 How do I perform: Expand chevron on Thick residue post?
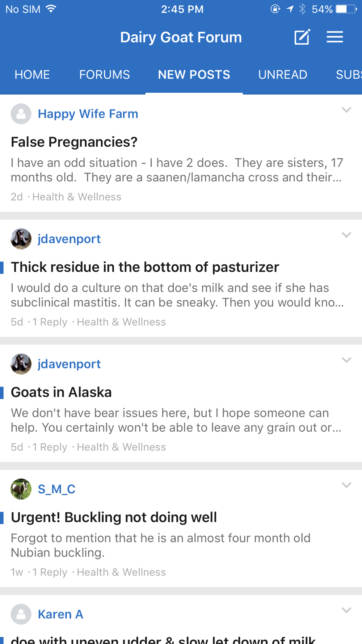click(x=346, y=235)
